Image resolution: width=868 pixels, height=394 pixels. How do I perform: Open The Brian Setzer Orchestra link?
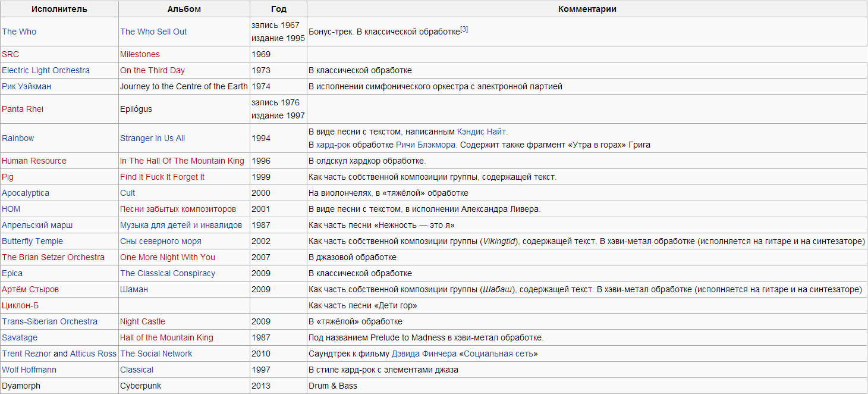[x=53, y=257]
